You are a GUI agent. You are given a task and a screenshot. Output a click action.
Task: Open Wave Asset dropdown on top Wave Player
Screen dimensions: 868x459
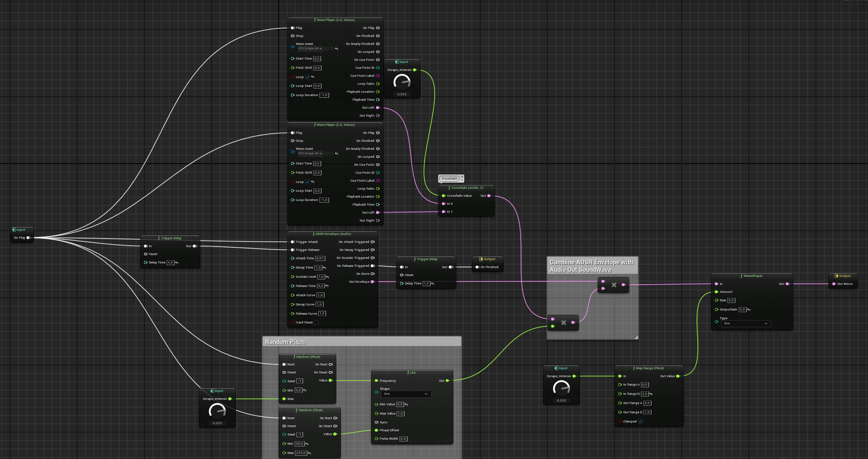click(310, 49)
